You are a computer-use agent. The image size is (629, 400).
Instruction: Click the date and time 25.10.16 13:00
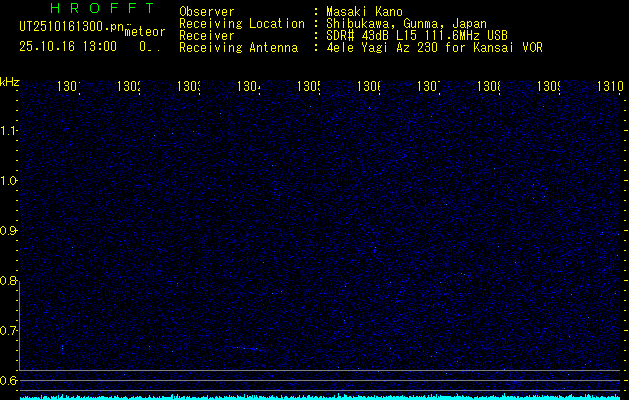pyautogui.click(x=68, y=46)
